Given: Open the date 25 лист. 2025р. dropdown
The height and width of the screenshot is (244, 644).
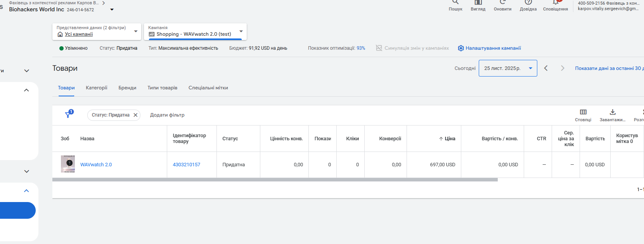Looking at the screenshot, I should pos(508,68).
